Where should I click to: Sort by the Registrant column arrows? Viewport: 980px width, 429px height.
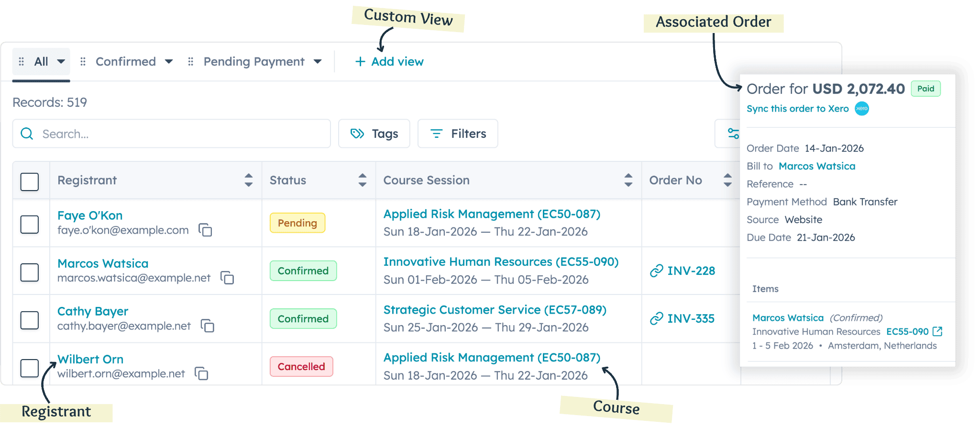(x=248, y=180)
